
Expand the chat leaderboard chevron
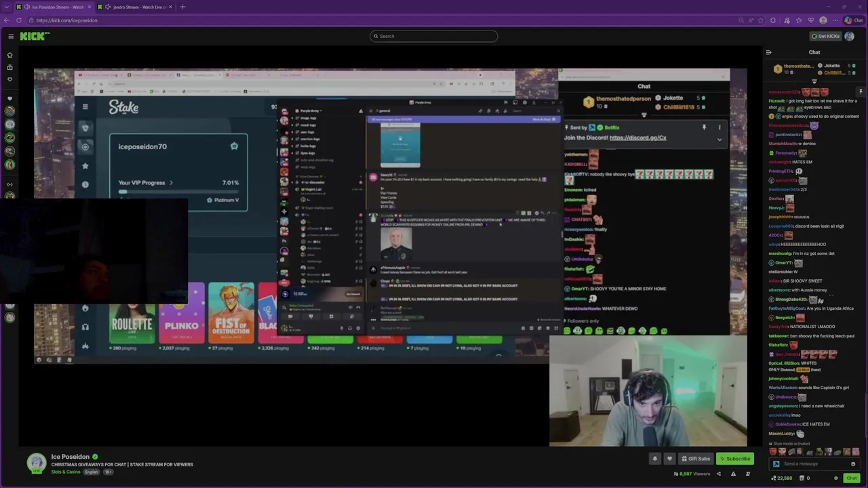pos(814,81)
